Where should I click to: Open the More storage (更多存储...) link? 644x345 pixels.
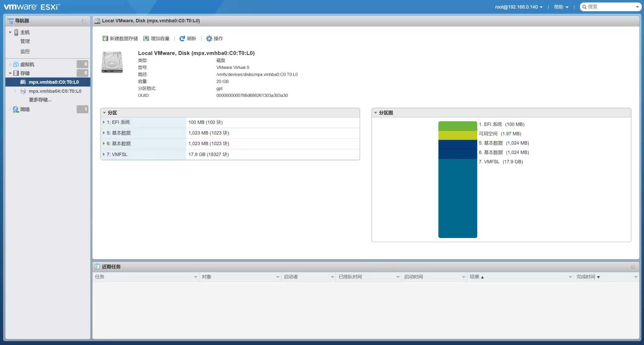pyautogui.click(x=40, y=100)
